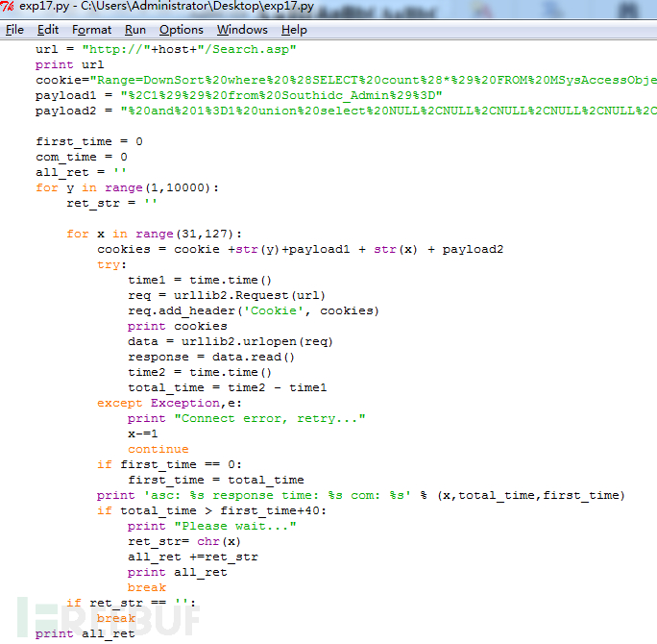Open the Windows menu
The height and width of the screenshot is (644, 657).
pyautogui.click(x=242, y=30)
